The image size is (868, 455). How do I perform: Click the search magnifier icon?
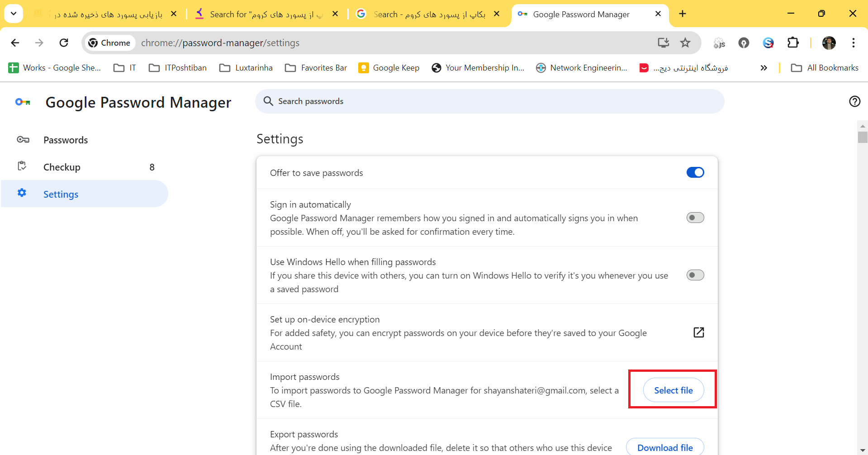click(268, 101)
